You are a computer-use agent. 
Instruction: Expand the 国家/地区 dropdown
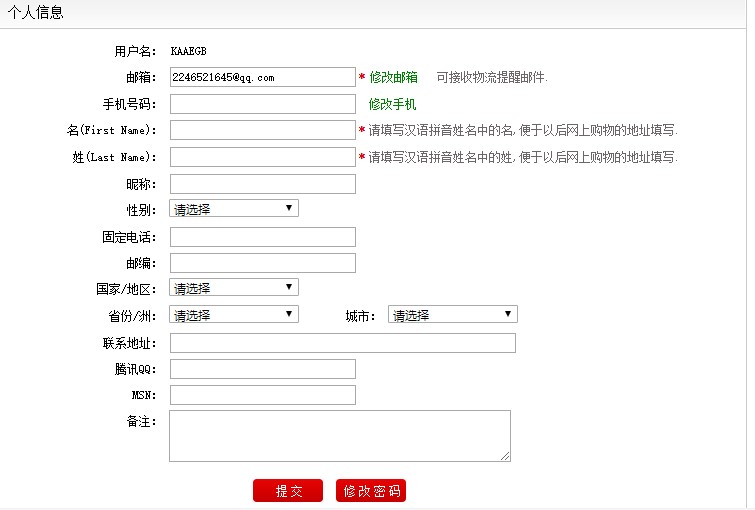pyautogui.click(x=234, y=287)
